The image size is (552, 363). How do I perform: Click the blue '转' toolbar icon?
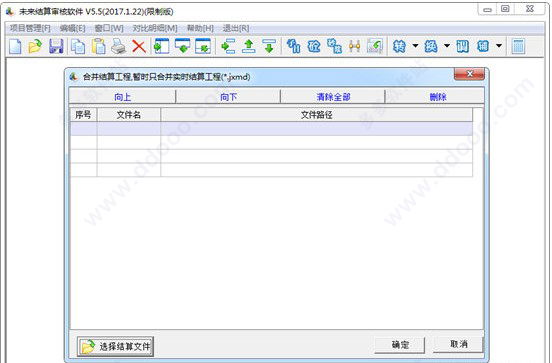399,46
